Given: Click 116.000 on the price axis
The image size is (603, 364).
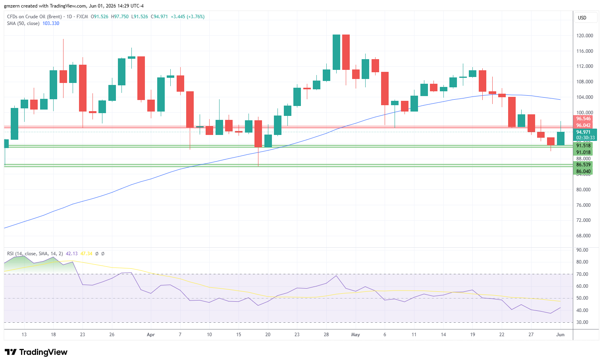Looking at the screenshot, I should (x=584, y=51).
